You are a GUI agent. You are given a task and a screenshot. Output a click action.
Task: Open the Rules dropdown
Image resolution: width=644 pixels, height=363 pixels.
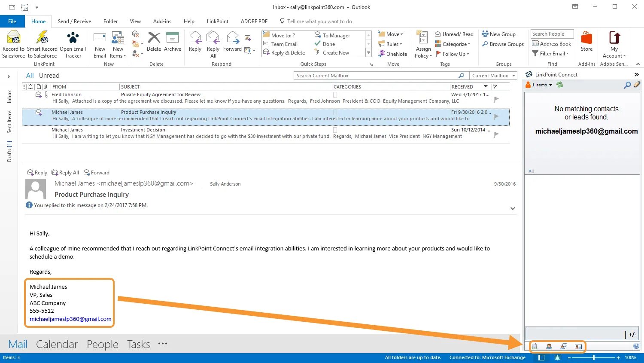click(390, 44)
